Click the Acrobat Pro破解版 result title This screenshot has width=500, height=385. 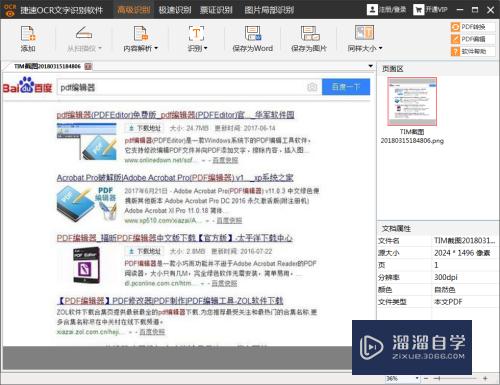pyautogui.click(x=175, y=178)
